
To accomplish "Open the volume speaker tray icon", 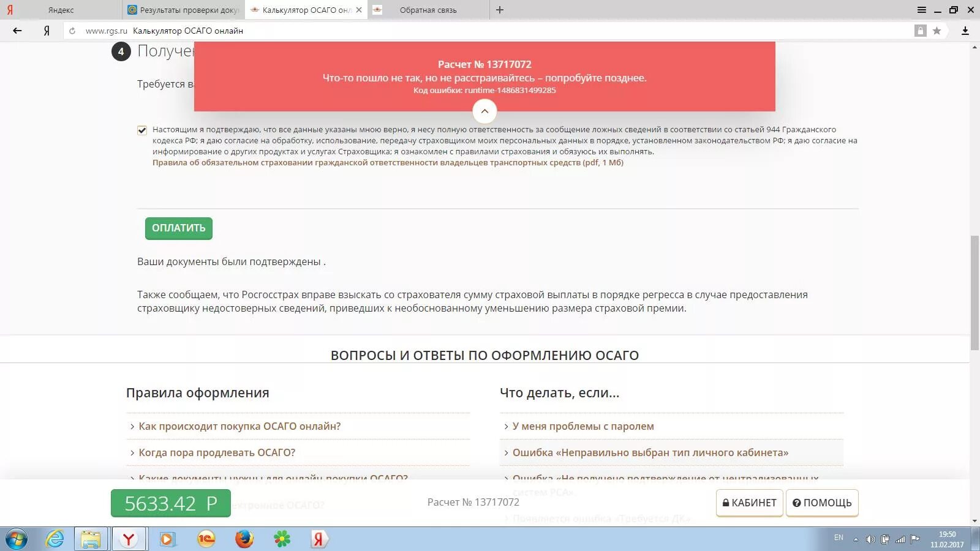I will 870,539.
